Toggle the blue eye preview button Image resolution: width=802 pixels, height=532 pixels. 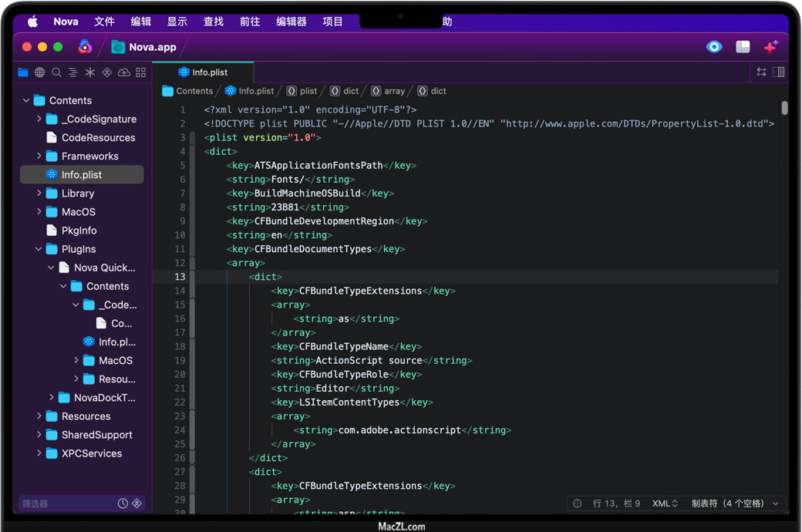pyautogui.click(x=714, y=47)
